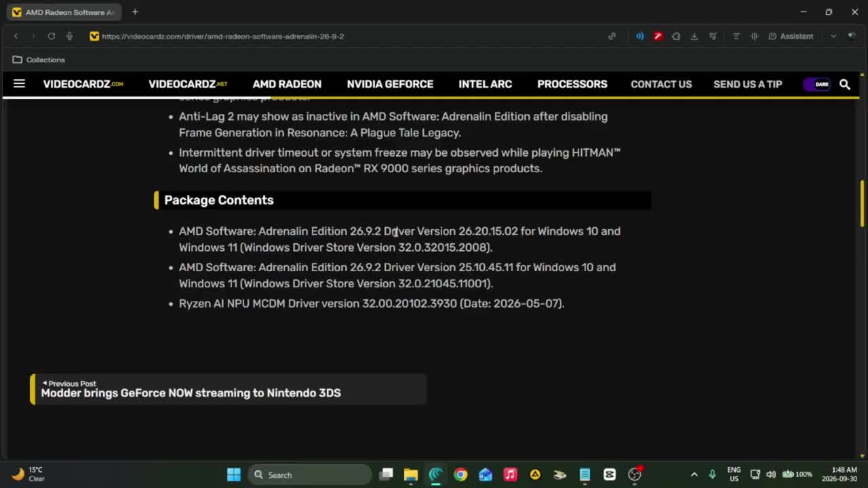The image size is (868, 488).
Task: Click the videocardz.com address bar URL
Action: click(223, 37)
